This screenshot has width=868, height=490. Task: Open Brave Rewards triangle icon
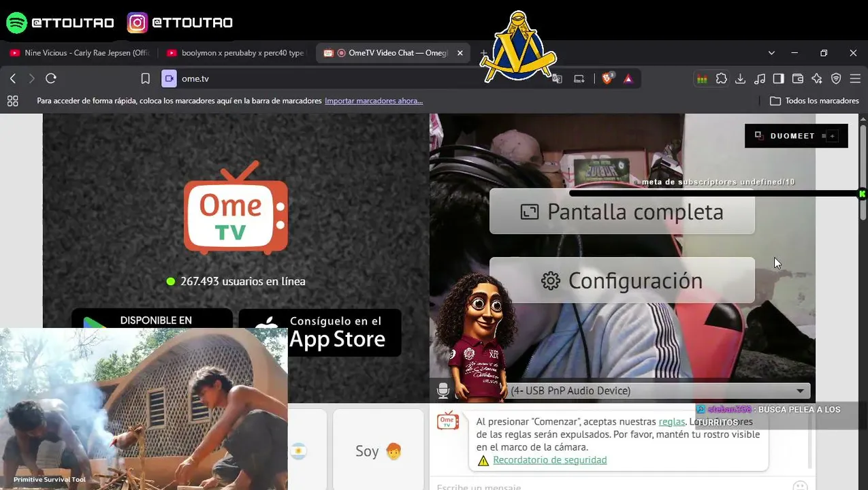click(x=628, y=79)
